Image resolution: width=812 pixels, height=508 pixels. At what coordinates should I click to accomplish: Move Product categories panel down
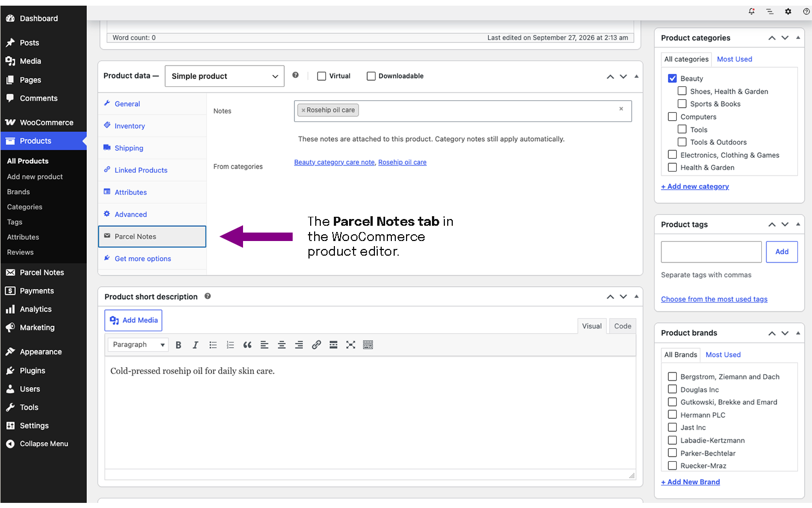pyautogui.click(x=785, y=38)
